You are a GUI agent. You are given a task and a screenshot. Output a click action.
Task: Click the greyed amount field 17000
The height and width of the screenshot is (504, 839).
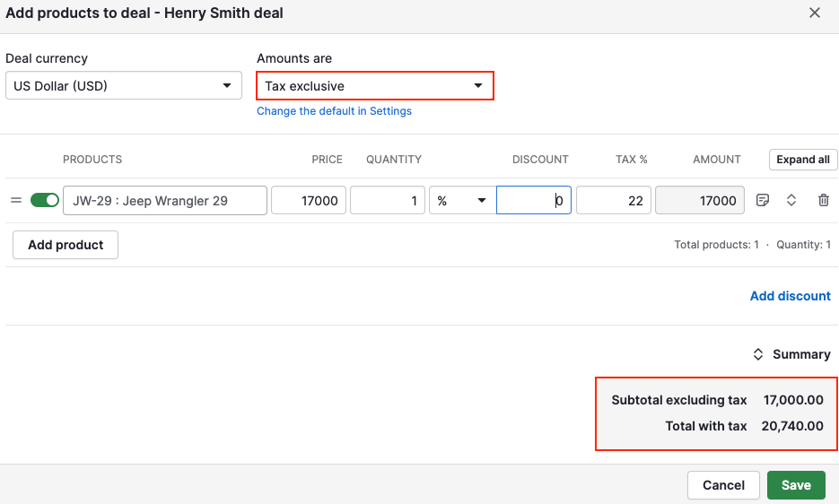click(x=699, y=201)
